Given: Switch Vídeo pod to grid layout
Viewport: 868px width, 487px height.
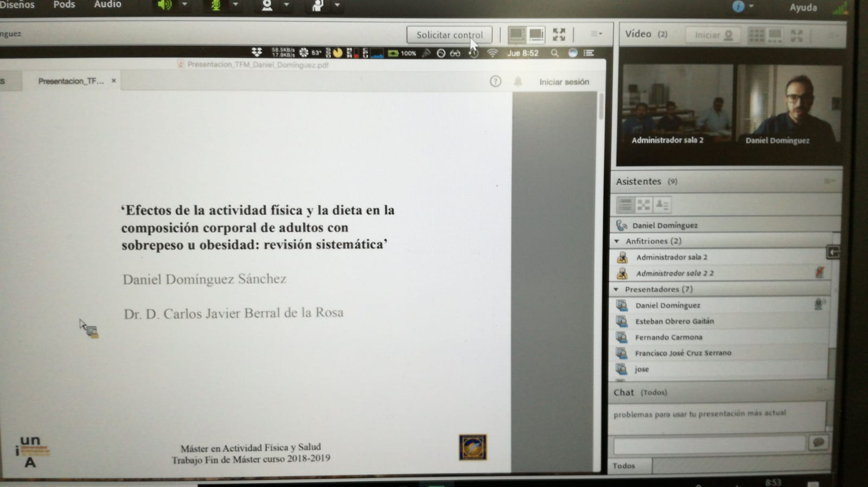Looking at the screenshot, I should tap(756, 36).
